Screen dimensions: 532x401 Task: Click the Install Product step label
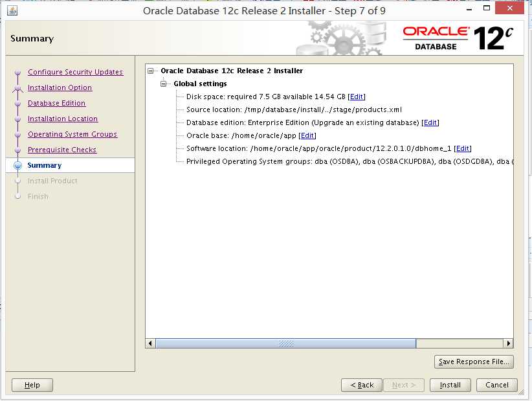coord(52,181)
